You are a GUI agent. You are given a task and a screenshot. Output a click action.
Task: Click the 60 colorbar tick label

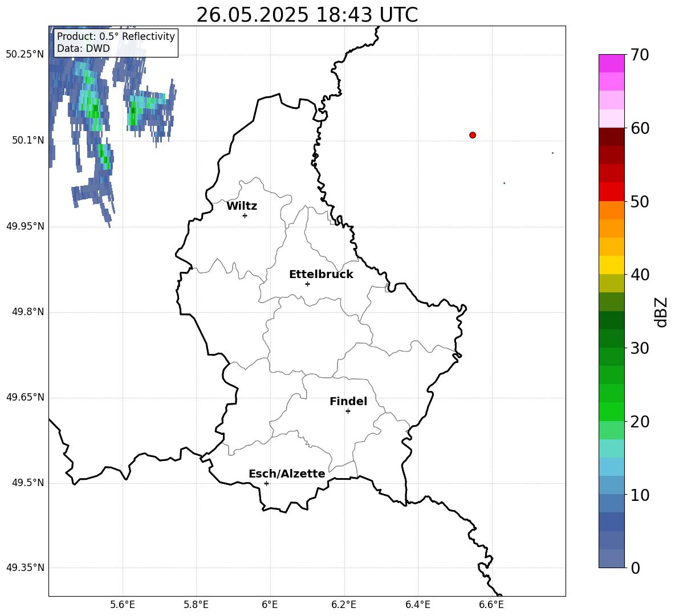pyautogui.click(x=640, y=128)
